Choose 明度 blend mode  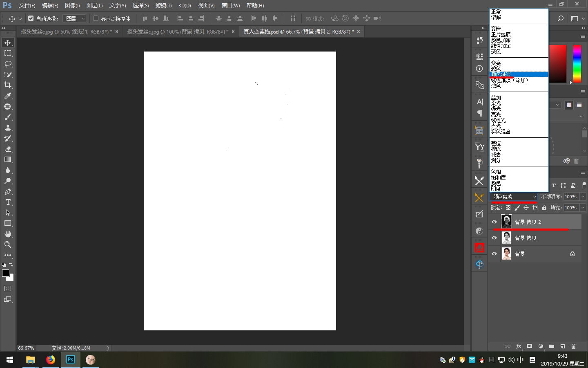pos(496,189)
